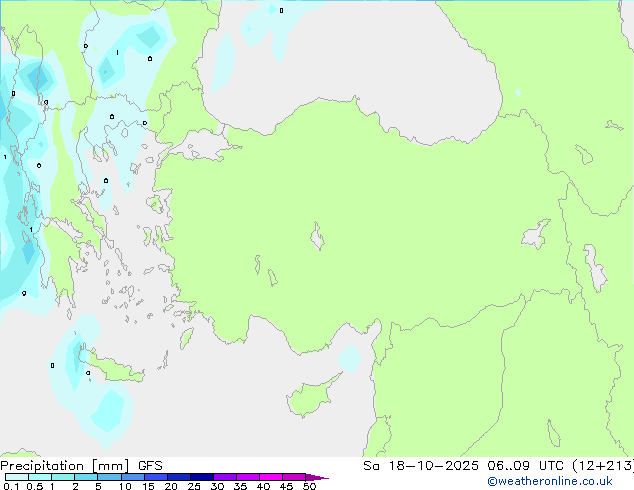Click the 25–30 mm navy legend swatch
The width and height of the screenshot is (634, 490).
coord(202,477)
